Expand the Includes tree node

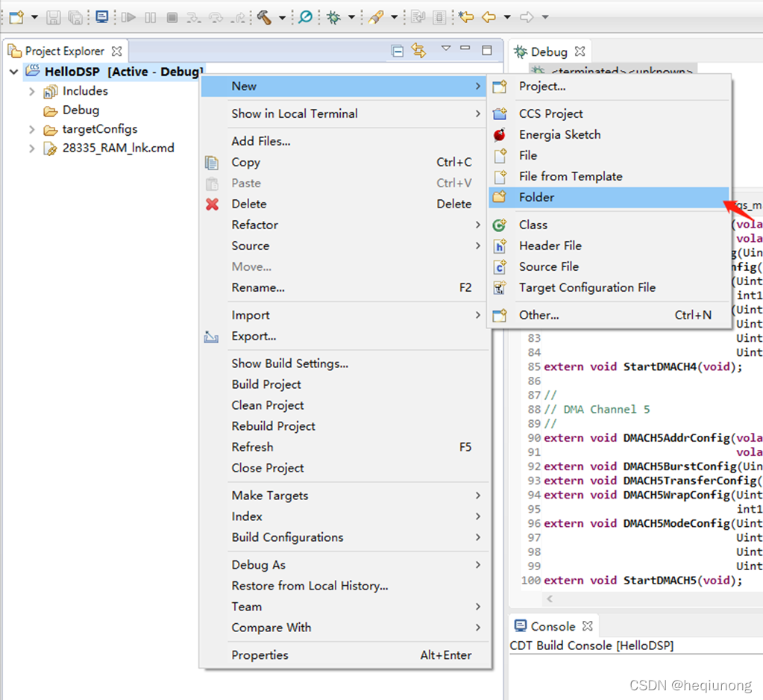31,92
